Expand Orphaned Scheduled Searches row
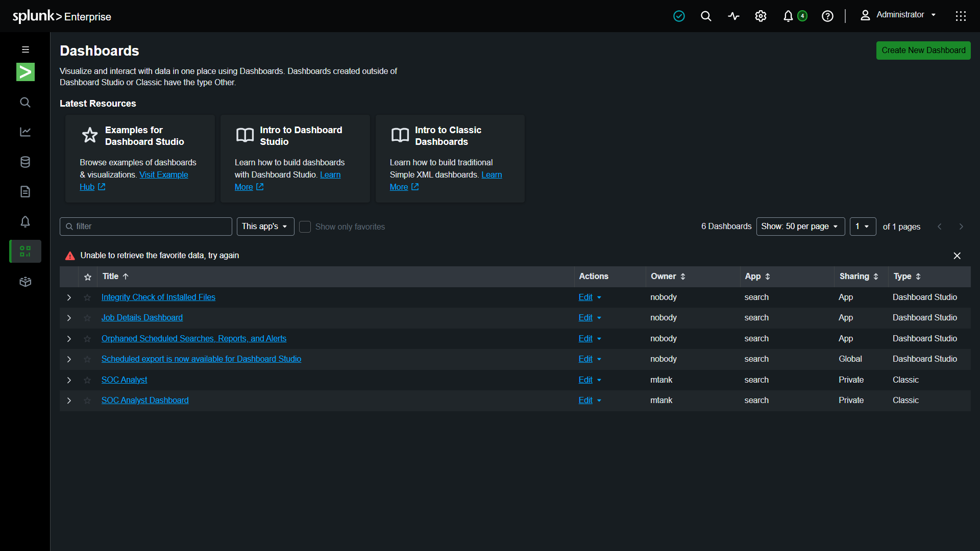 pyautogui.click(x=69, y=339)
